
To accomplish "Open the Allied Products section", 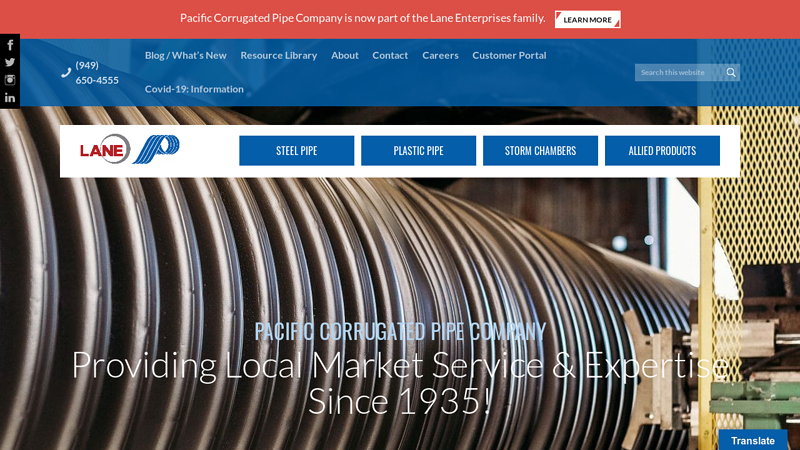I will pos(662,151).
